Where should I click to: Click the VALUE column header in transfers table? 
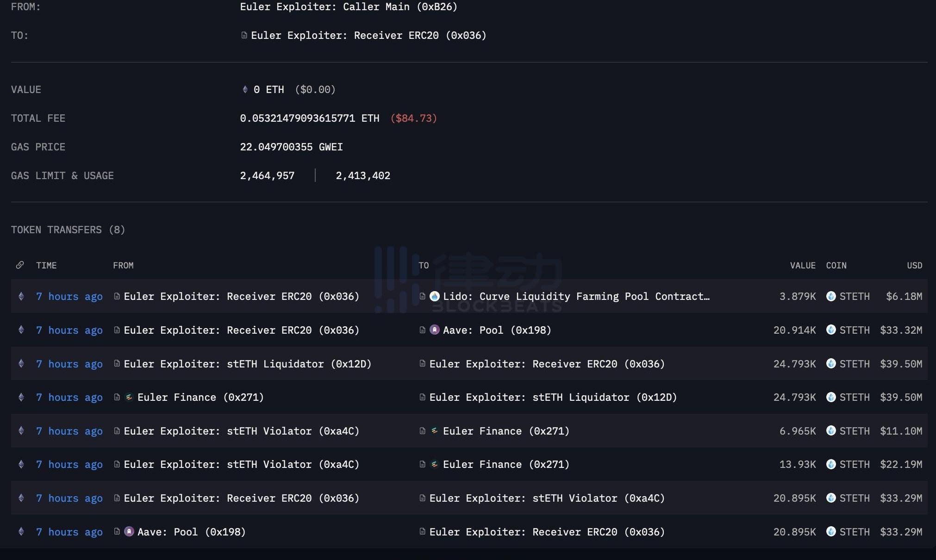[803, 265]
